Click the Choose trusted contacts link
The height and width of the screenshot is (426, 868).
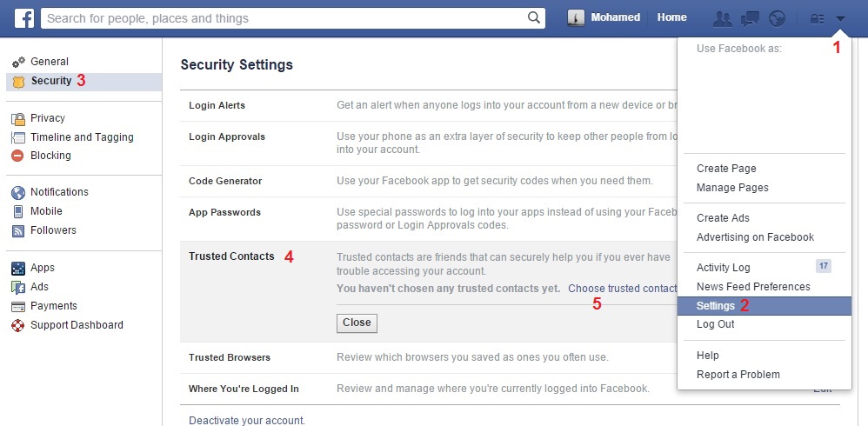[x=623, y=289]
